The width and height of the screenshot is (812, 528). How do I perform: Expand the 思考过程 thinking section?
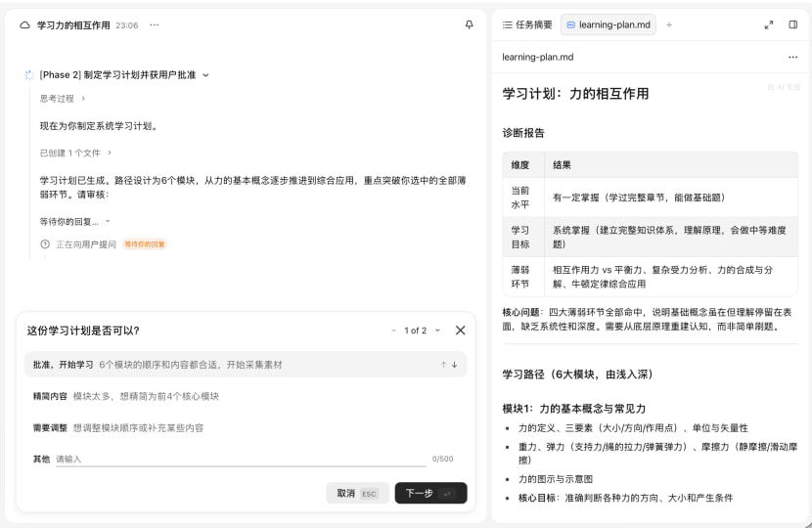(63, 99)
